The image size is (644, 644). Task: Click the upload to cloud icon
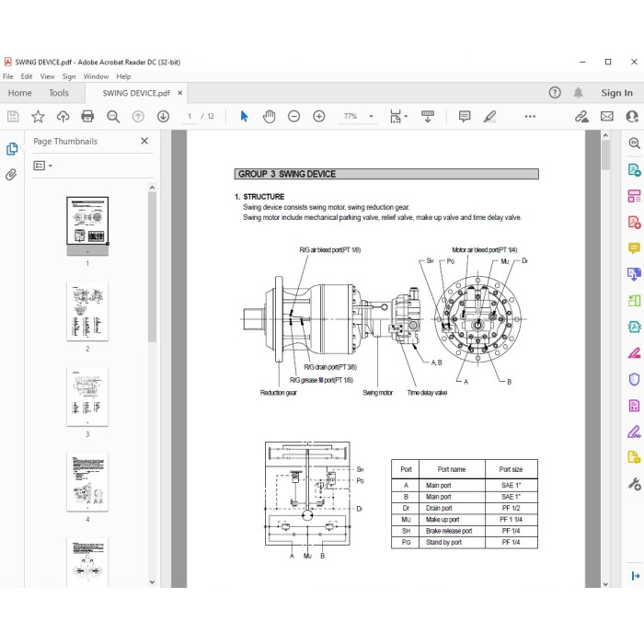(63, 117)
